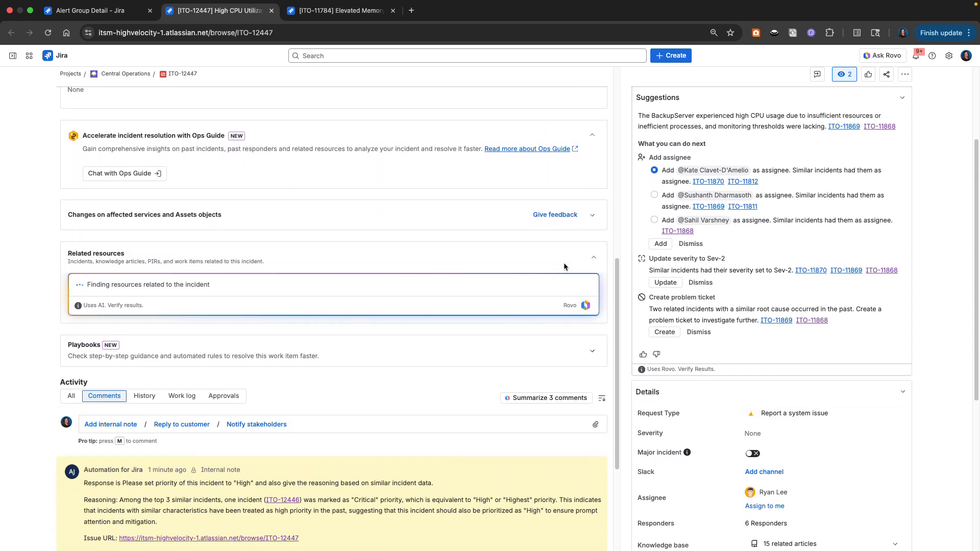Switch to the History activity tab
The image size is (980, 551).
click(x=144, y=395)
